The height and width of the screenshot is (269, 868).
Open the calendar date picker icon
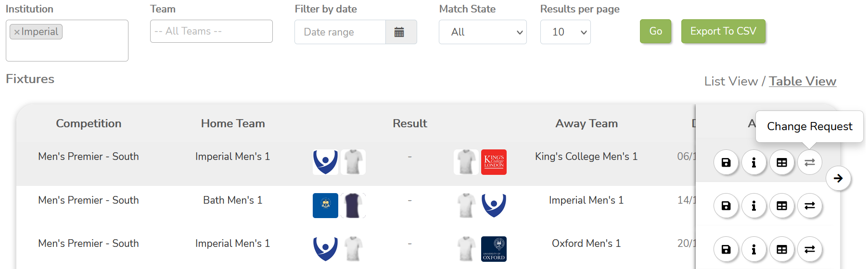[399, 32]
